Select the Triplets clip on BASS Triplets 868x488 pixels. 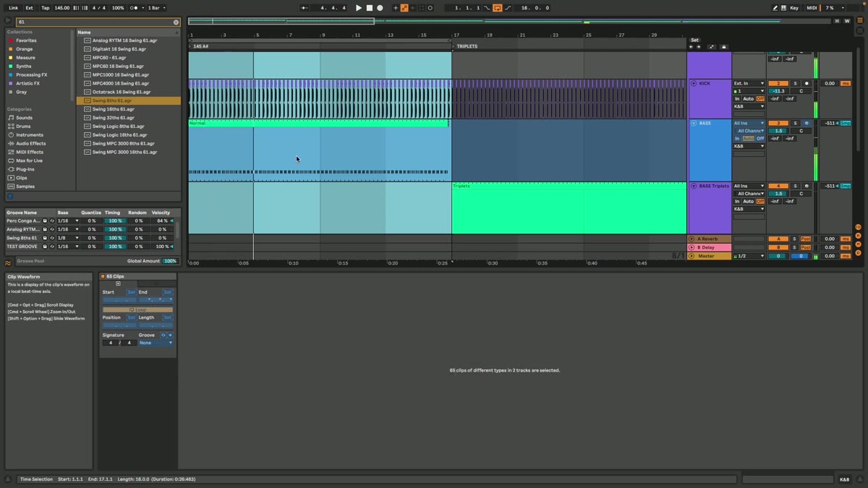click(569, 208)
